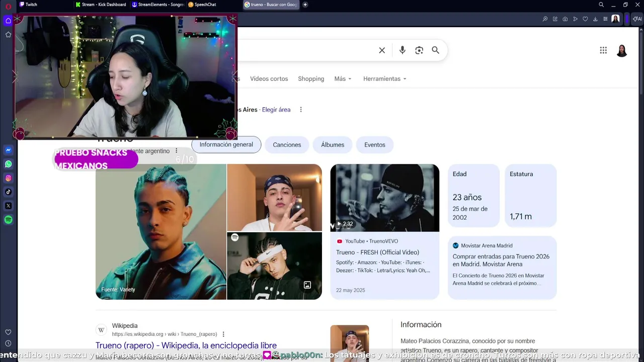Open the Aria AI button
Viewport: 644px width, 362px height.
point(637,19)
